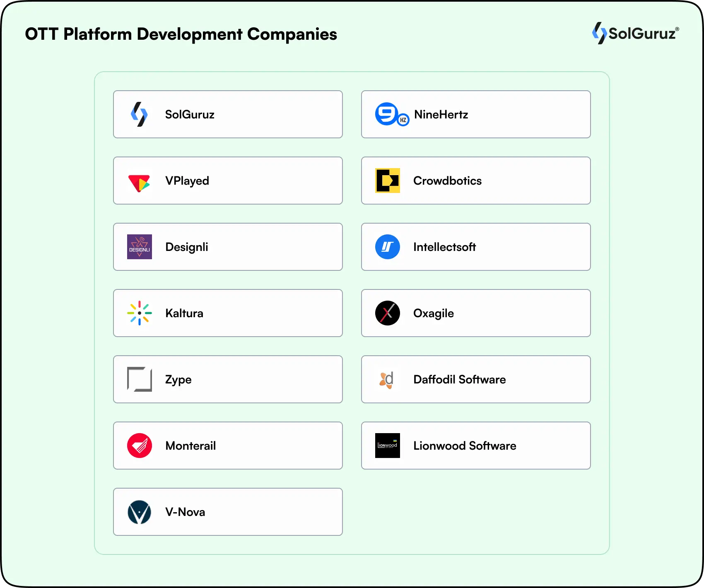The height and width of the screenshot is (588, 704).
Task: Click the V-Nova company card
Action: pos(228,512)
